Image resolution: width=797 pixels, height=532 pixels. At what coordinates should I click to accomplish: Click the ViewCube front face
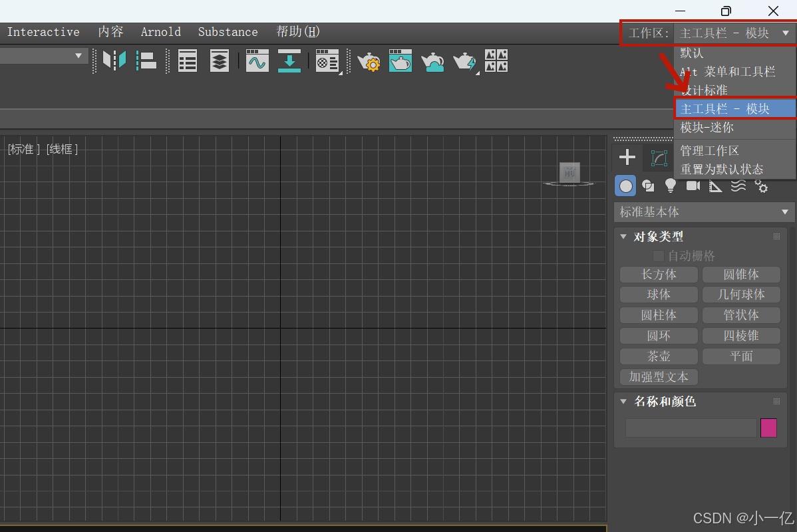click(569, 172)
